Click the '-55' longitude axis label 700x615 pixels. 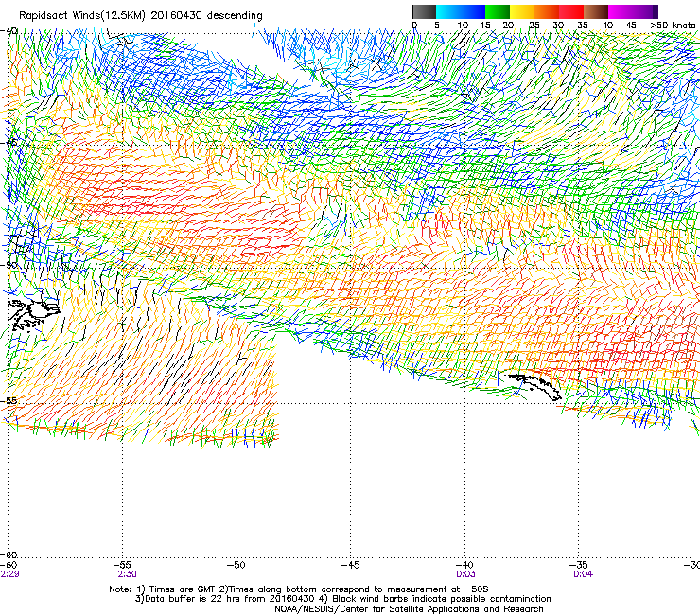click(122, 565)
